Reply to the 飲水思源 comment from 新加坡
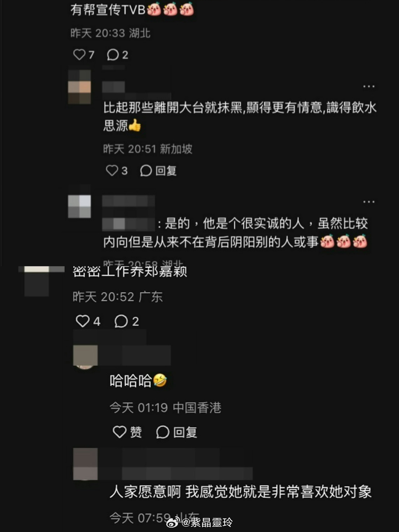This screenshot has width=399, height=532. point(158,171)
